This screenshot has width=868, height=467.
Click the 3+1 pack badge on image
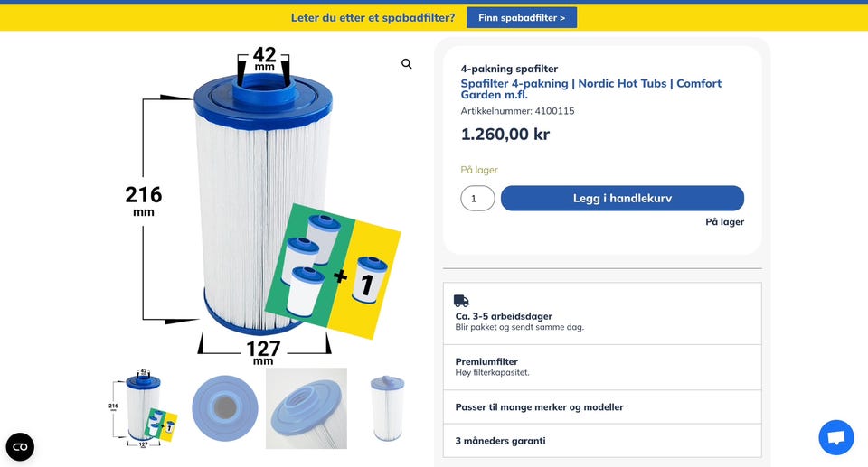[x=333, y=271]
